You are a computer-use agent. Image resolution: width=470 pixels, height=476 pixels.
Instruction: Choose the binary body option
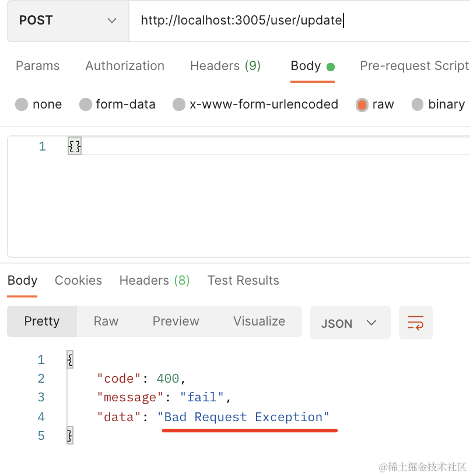pos(418,105)
